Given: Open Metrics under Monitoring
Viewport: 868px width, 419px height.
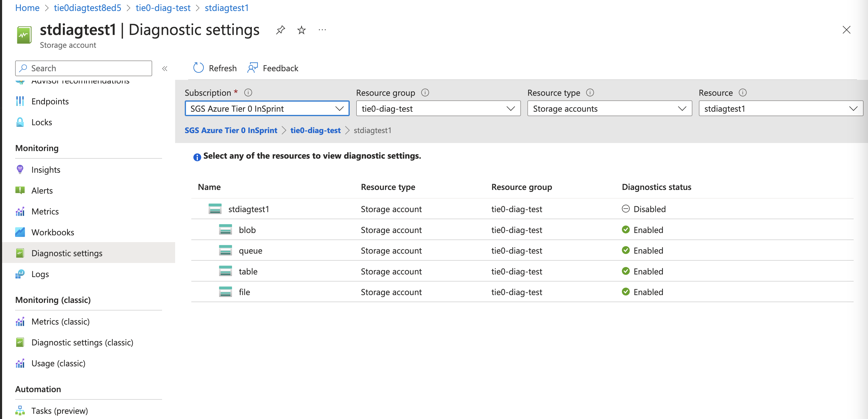Looking at the screenshot, I should pos(45,212).
